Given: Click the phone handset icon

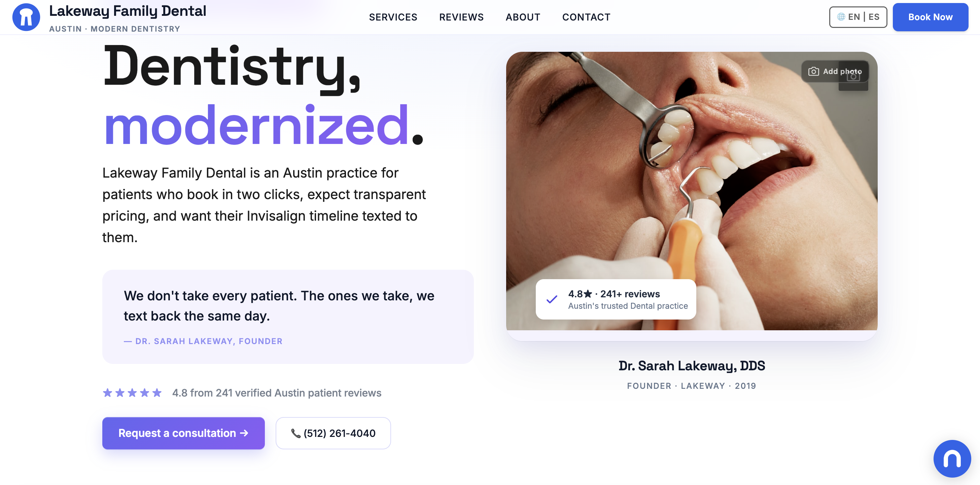Looking at the screenshot, I should click(295, 433).
